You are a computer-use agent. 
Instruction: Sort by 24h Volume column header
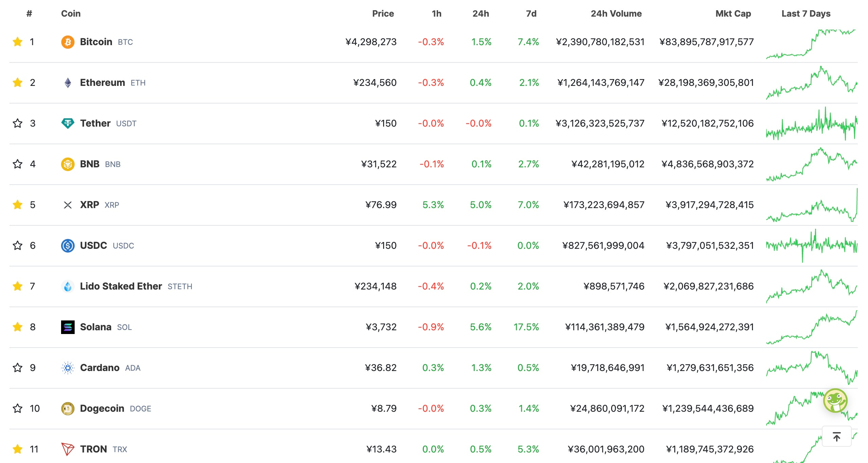tap(616, 14)
